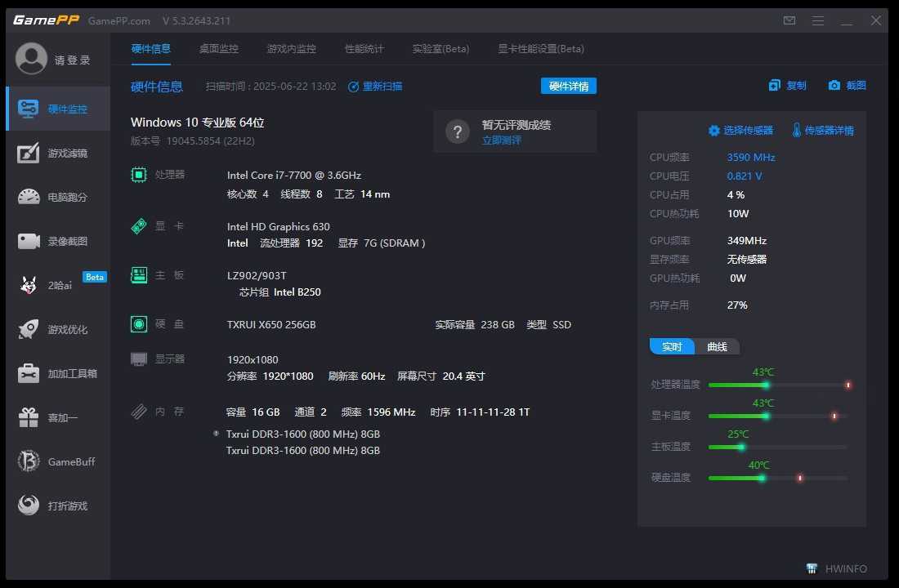Click the 显卡温度 temperature bar
This screenshot has height=588, width=899.
pos(780,416)
